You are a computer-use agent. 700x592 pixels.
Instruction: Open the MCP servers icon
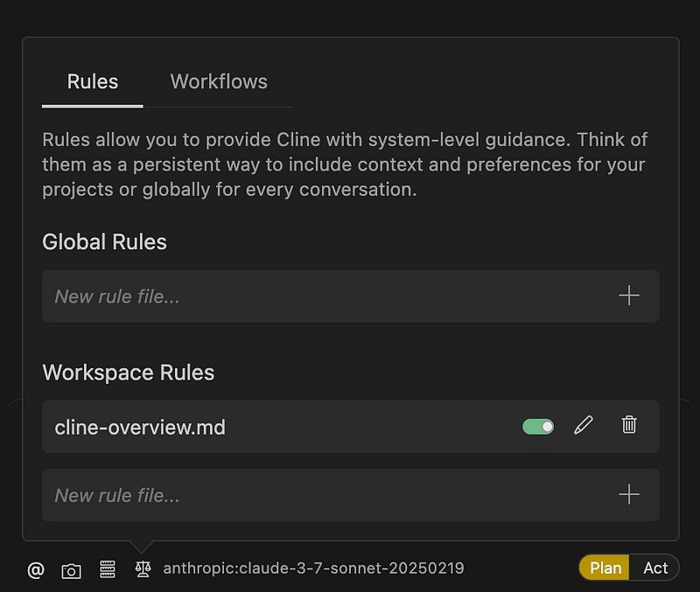tap(107, 568)
